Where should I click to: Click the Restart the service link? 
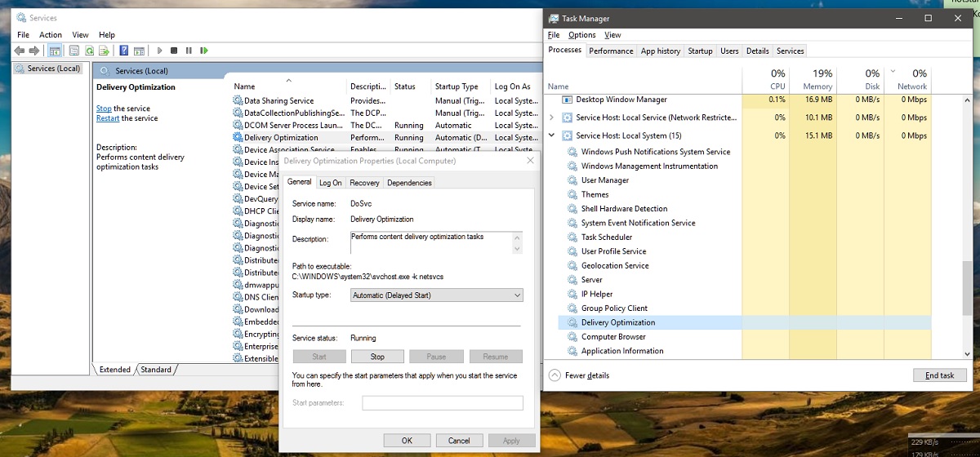[x=108, y=118]
